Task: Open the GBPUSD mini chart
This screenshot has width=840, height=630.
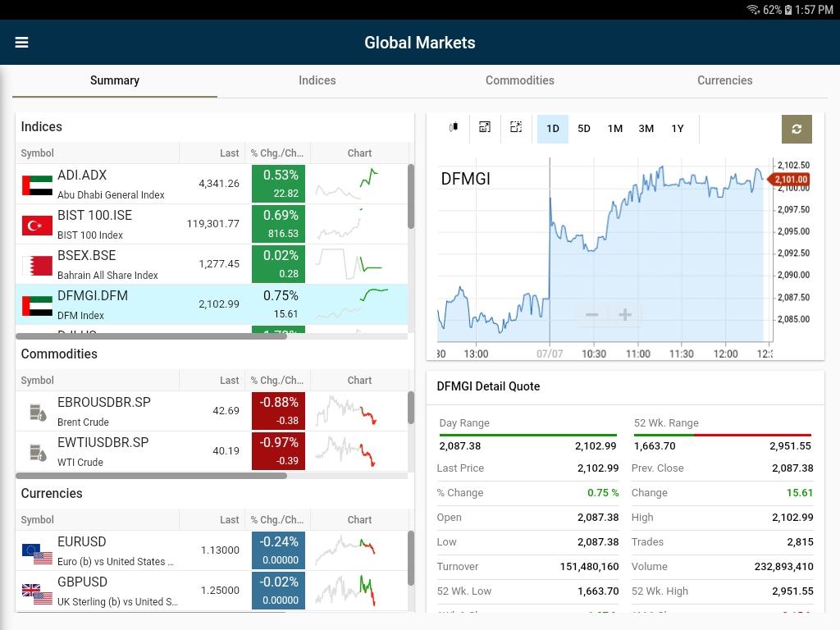Action: (x=345, y=591)
